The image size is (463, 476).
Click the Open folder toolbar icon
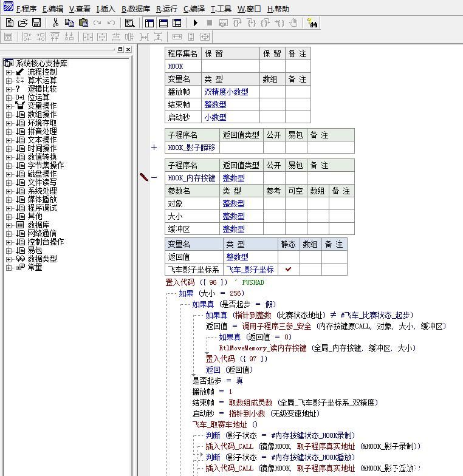pyautogui.click(x=22, y=22)
